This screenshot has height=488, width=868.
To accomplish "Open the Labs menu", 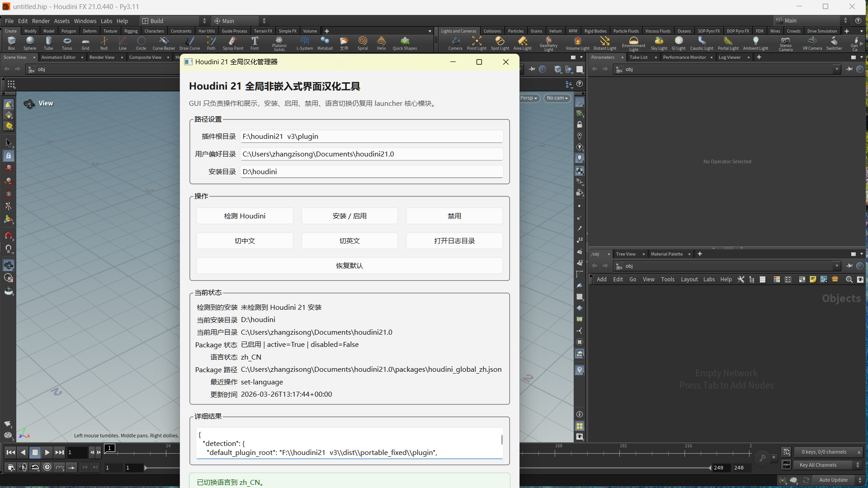I will (106, 21).
